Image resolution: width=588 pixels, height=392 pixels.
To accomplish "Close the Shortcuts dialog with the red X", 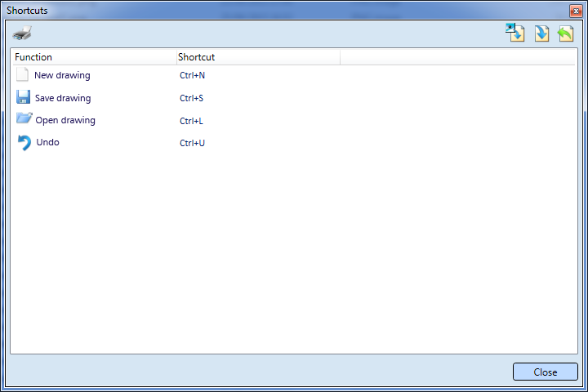I will tap(576, 11).
